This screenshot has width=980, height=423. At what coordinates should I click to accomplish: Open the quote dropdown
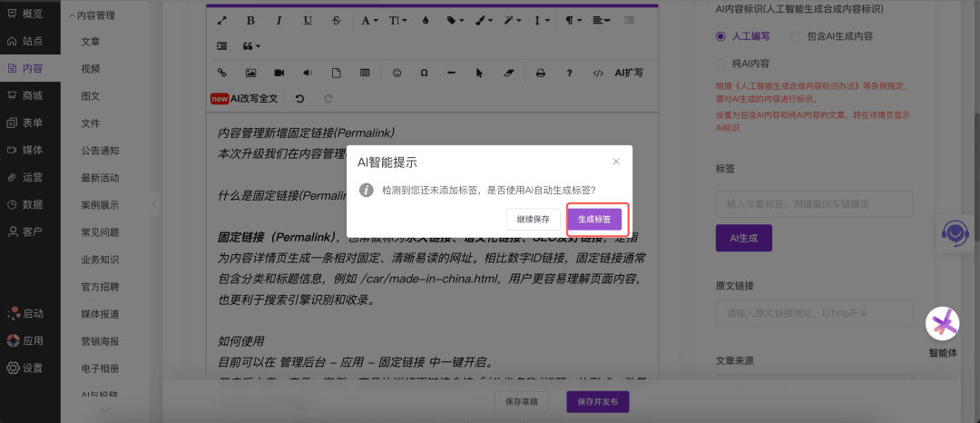point(251,46)
